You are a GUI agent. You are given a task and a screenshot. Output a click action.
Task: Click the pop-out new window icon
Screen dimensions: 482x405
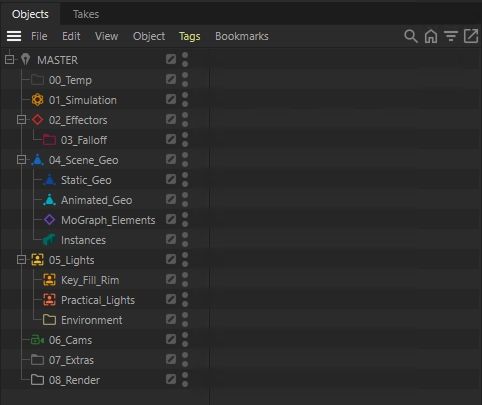pyautogui.click(x=471, y=36)
